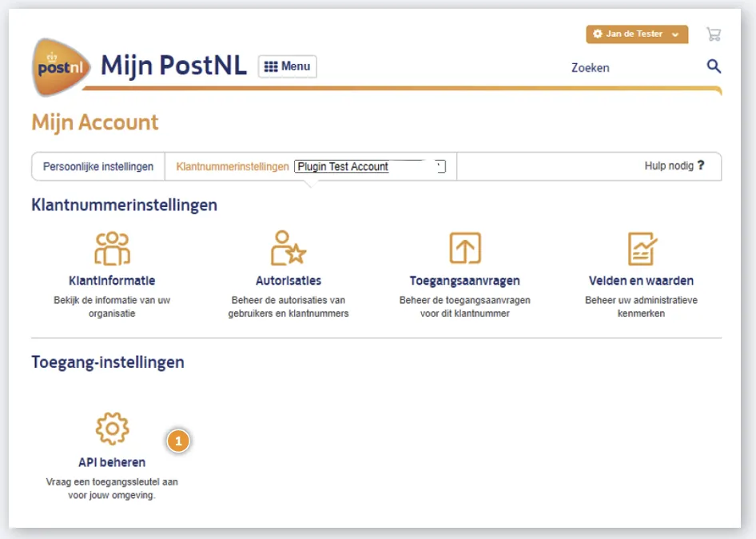Expand the Jan de Tester user dropdown
This screenshot has width=756, height=539.
[x=636, y=34]
